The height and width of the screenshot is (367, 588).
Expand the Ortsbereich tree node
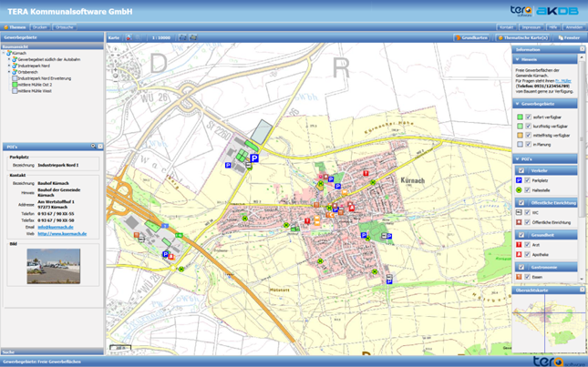(x=8, y=72)
